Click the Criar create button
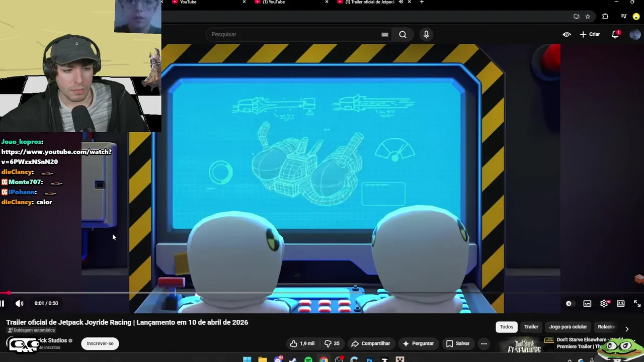The height and width of the screenshot is (362, 644). (x=590, y=34)
